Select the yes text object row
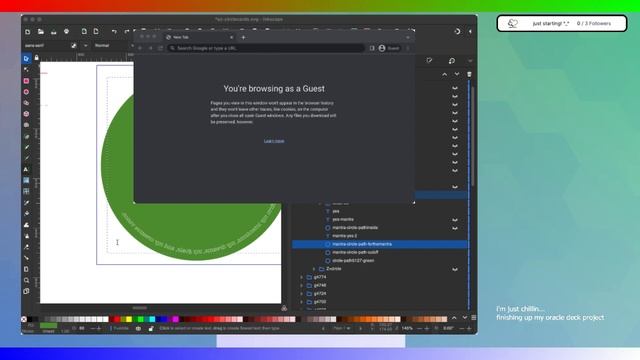 click(x=380, y=211)
